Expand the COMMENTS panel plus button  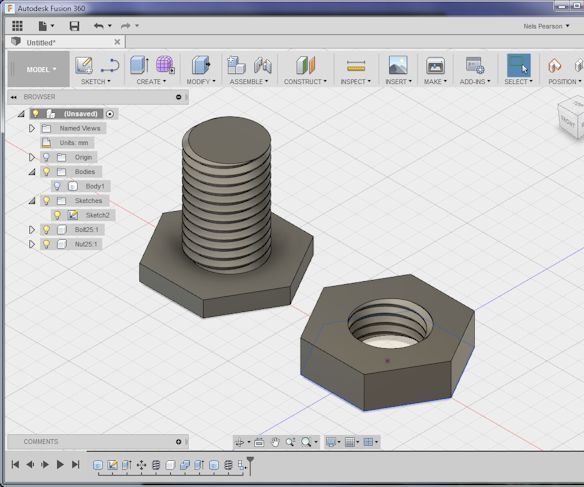[x=178, y=442]
